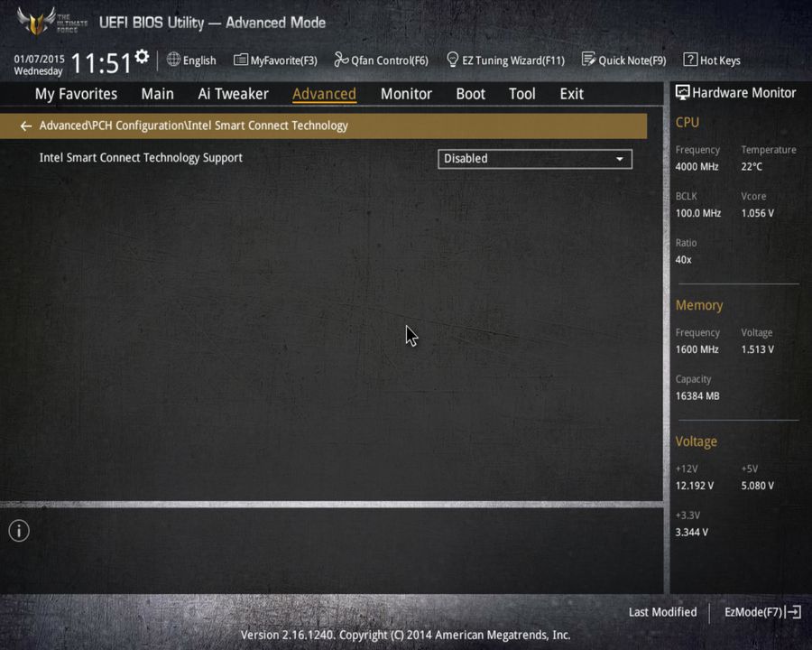Click the 1600 MHz memory frequency value
This screenshot has height=650, width=812.
tap(697, 349)
